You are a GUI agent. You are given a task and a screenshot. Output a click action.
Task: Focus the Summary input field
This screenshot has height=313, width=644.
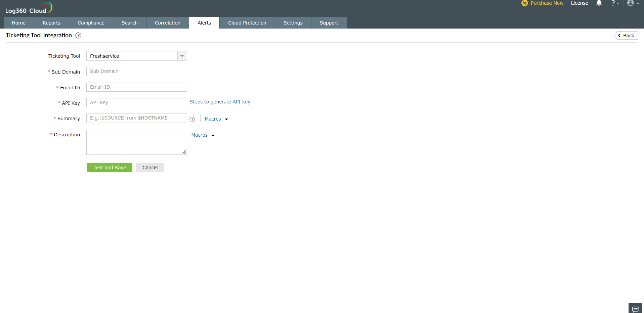[x=137, y=118]
